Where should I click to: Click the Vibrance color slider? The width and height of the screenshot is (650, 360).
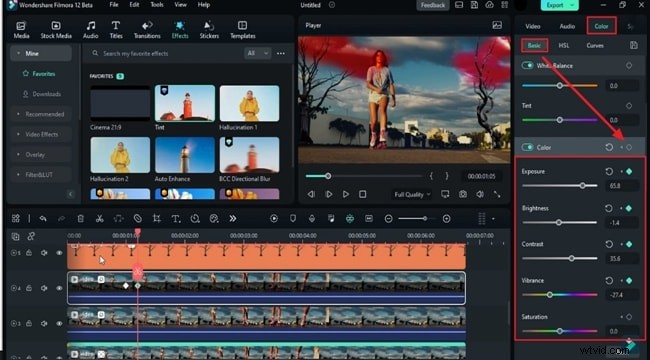point(560,295)
